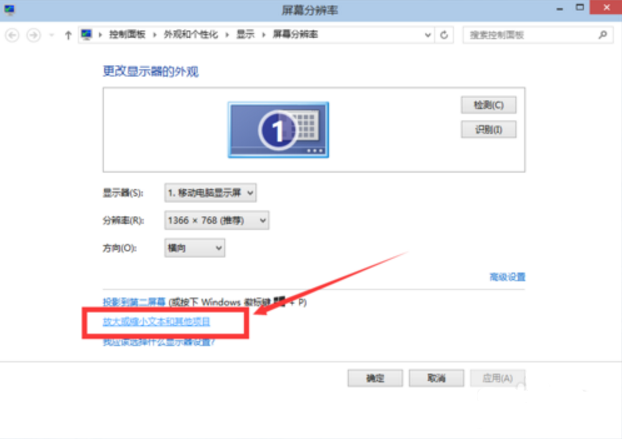Open the 放大或缩小文本和其他项目 link

coord(157,322)
